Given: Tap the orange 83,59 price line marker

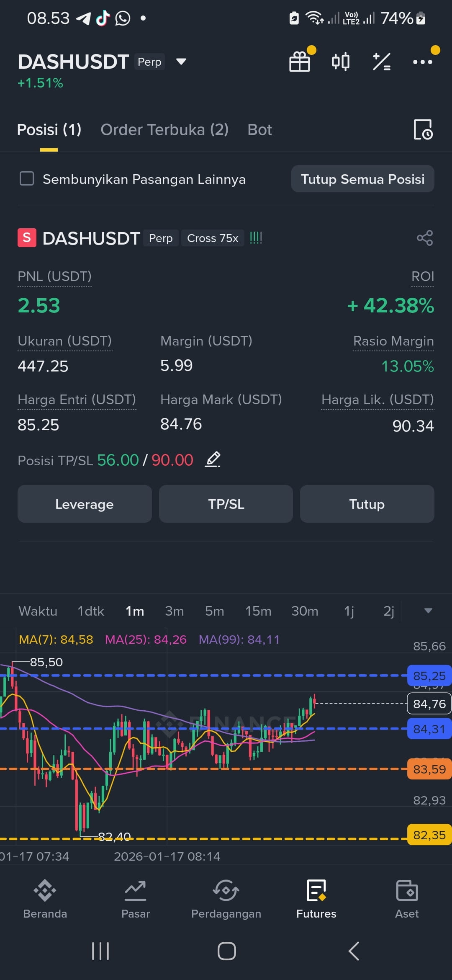Looking at the screenshot, I should point(429,769).
